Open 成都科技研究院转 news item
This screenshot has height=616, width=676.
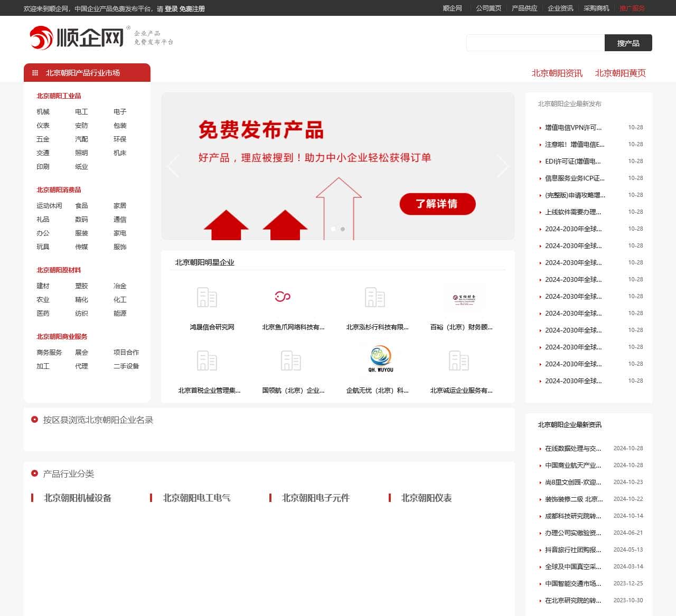573,516
